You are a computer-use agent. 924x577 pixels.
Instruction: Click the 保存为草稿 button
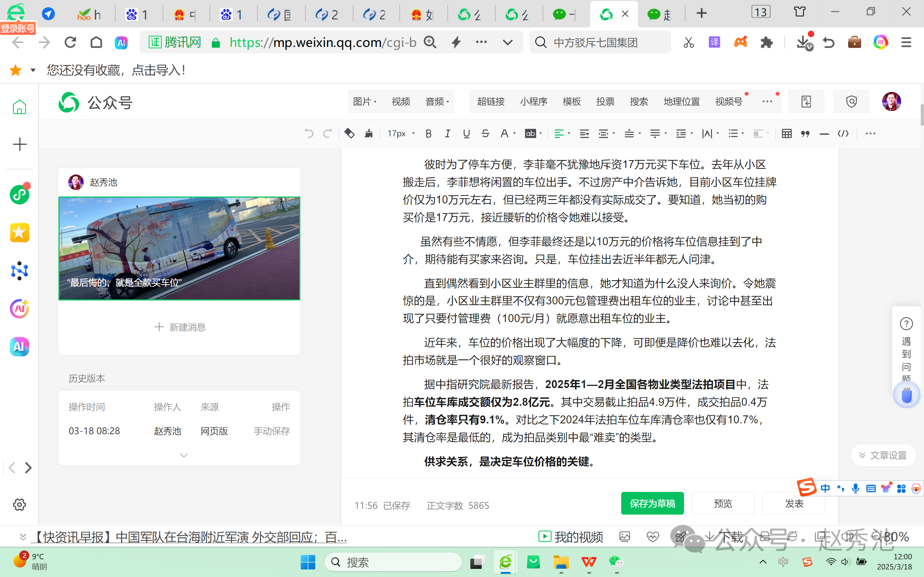(x=652, y=503)
